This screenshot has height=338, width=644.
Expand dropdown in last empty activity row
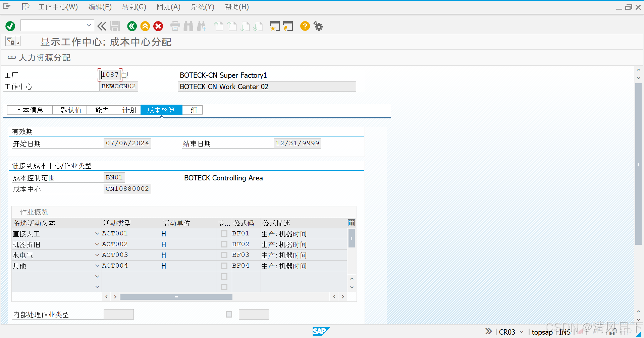point(97,287)
